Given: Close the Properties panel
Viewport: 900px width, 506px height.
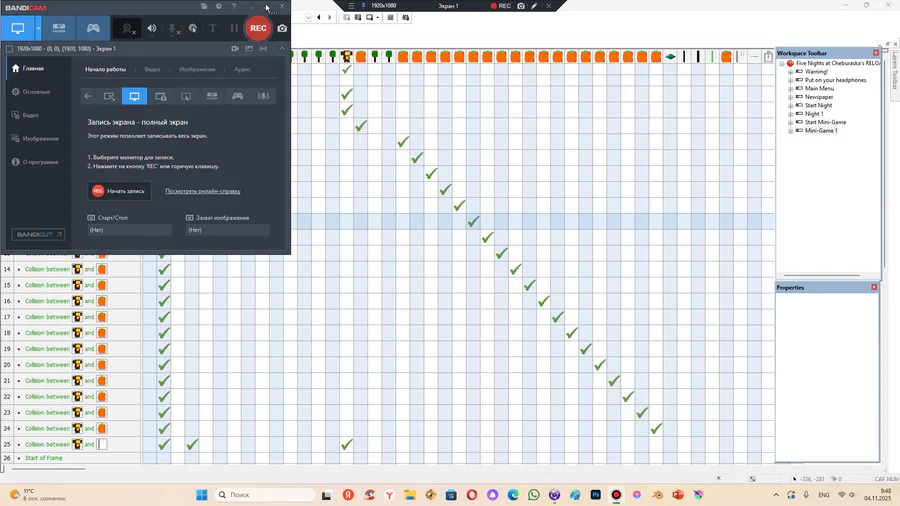Looking at the screenshot, I should (x=874, y=287).
